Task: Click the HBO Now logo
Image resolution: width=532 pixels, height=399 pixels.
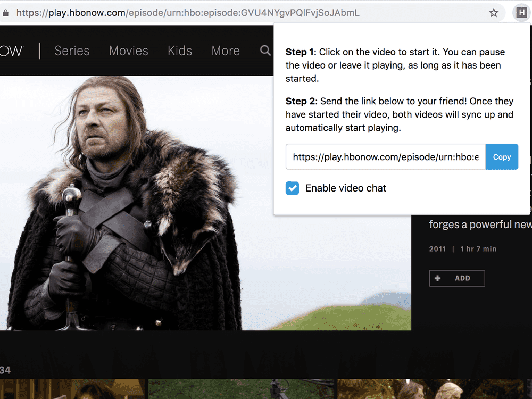Action: [x=12, y=51]
